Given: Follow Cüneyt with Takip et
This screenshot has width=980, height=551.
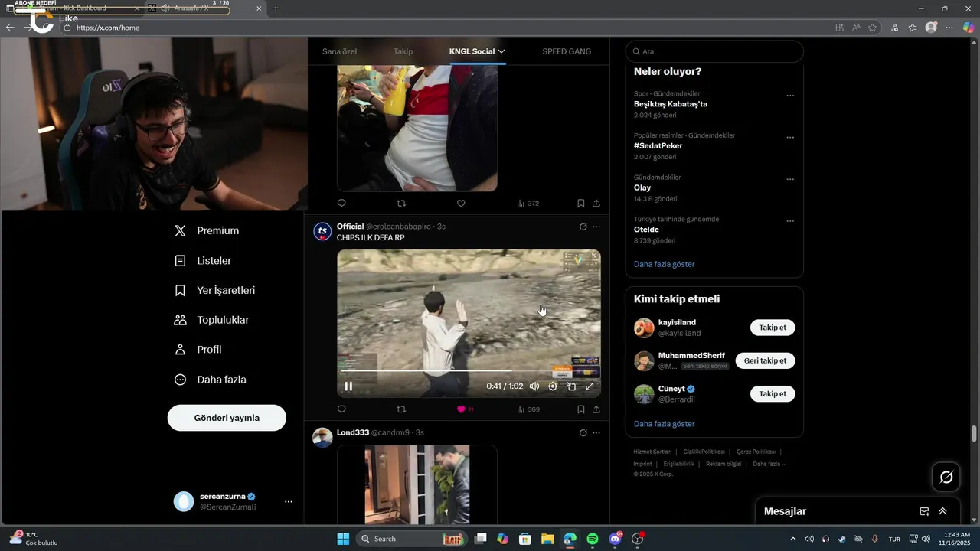Looking at the screenshot, I should [x=773, y=393].
